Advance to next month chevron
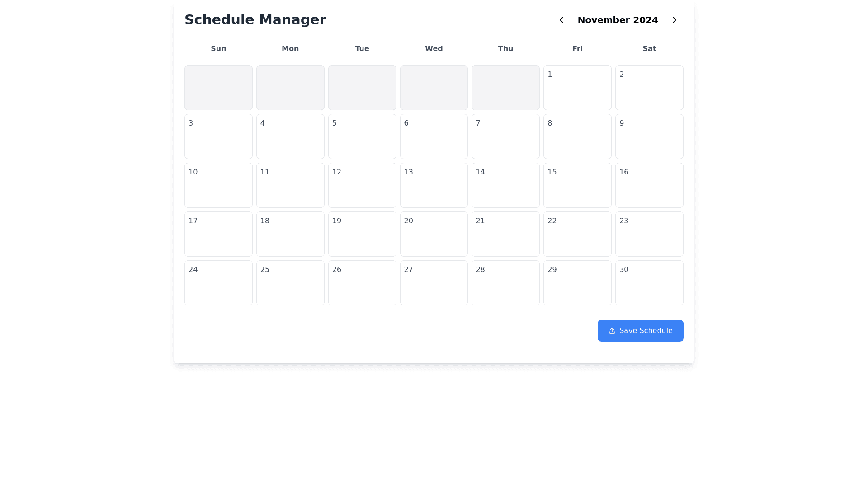 coord(674,20)
